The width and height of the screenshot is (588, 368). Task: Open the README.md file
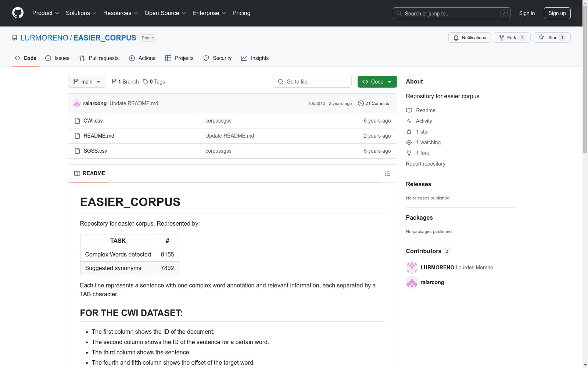pyautogui.click(x=99, y=136)
